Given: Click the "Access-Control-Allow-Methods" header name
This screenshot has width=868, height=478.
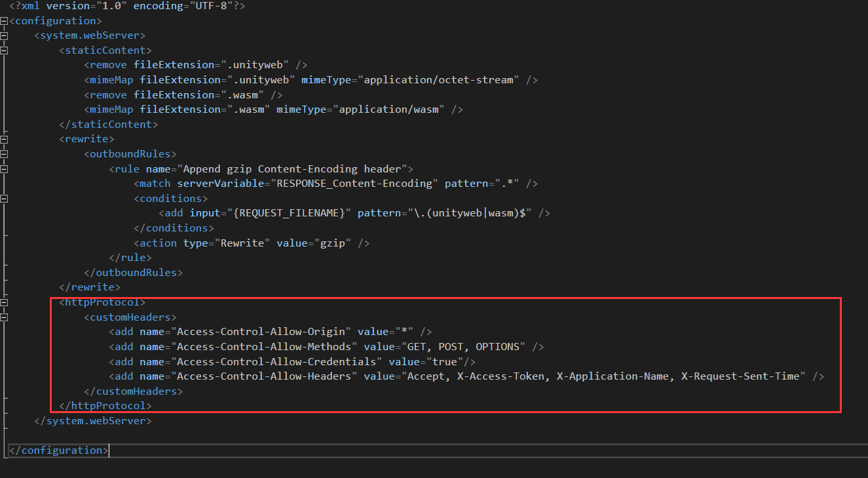Looking at the screenshot, I should pos(265,347).
